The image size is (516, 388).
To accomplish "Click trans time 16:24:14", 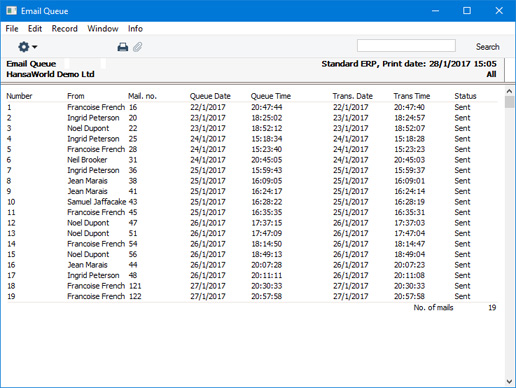I will point(410,191).
